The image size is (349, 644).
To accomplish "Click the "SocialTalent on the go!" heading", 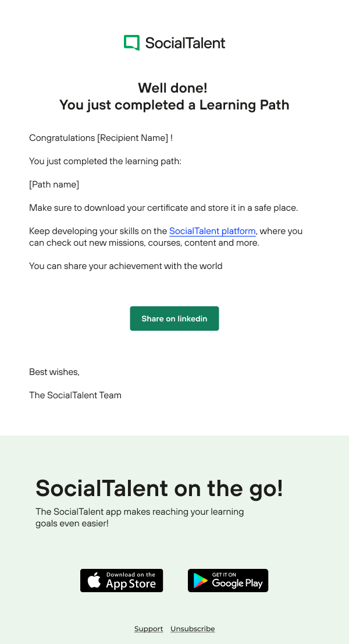I will (x=159, y=488).
